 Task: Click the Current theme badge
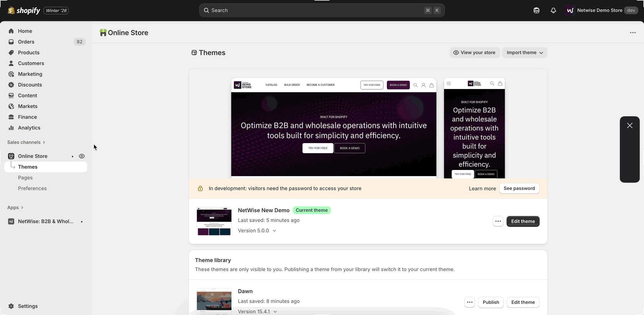[312, 210]
